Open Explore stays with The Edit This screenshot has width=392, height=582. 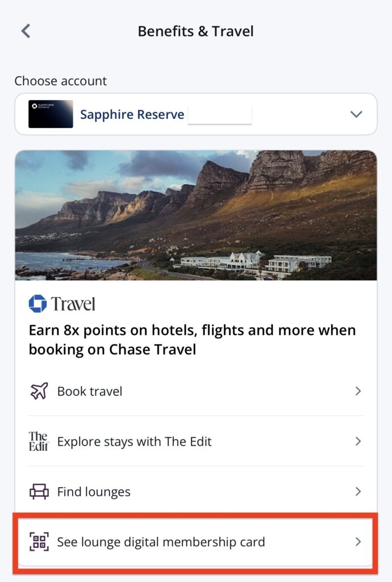(x=134, y=442)
